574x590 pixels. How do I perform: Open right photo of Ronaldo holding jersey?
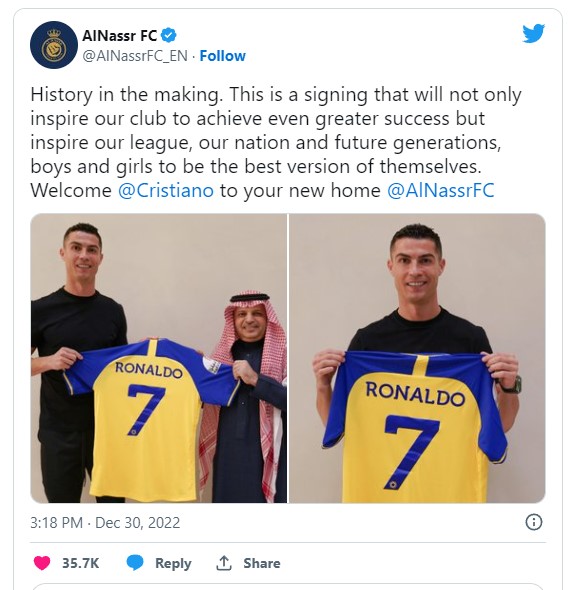417,358
